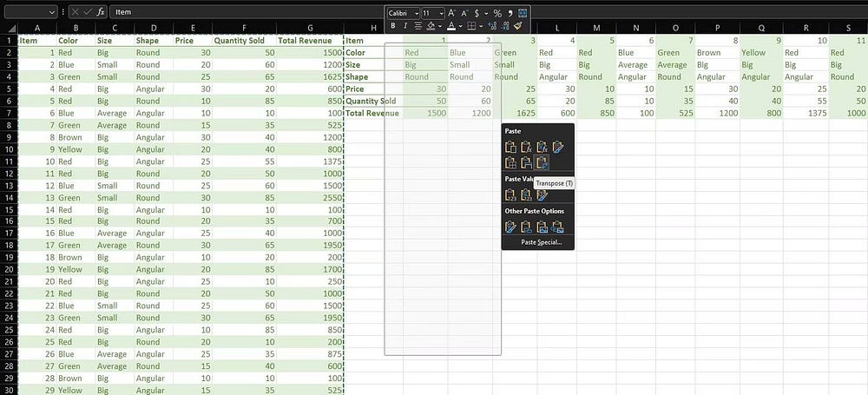Toggle Italic in the mini toolbar

[x=404, y=26]
